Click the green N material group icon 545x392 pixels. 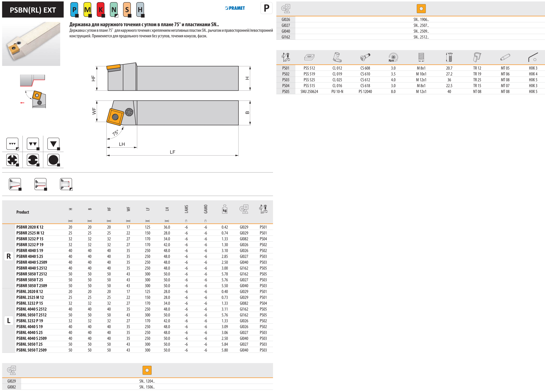point(114,10)
